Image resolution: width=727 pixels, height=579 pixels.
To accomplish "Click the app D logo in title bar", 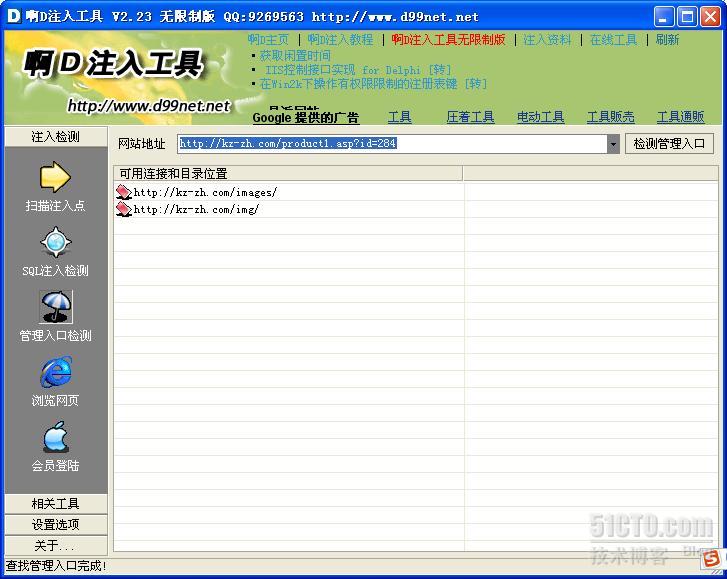I will pyautogui.click(x=14, y=16).
